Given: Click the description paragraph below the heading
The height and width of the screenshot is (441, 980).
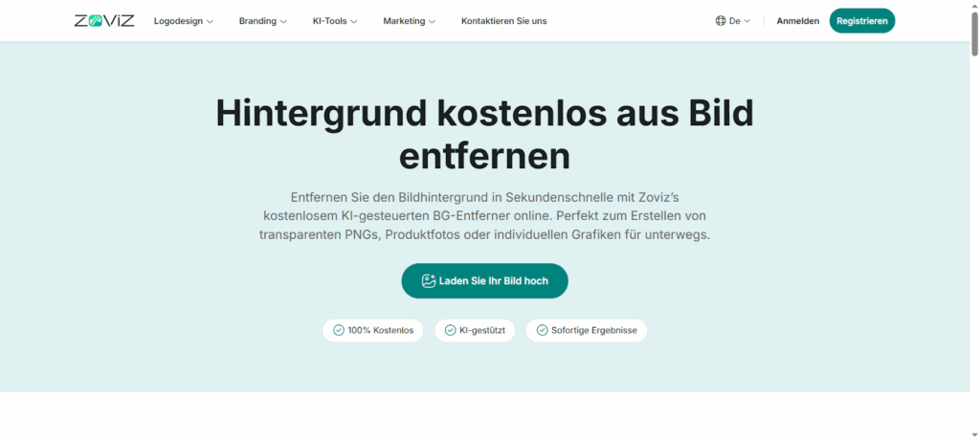Looking at the screenshot, I should (484, 214).
